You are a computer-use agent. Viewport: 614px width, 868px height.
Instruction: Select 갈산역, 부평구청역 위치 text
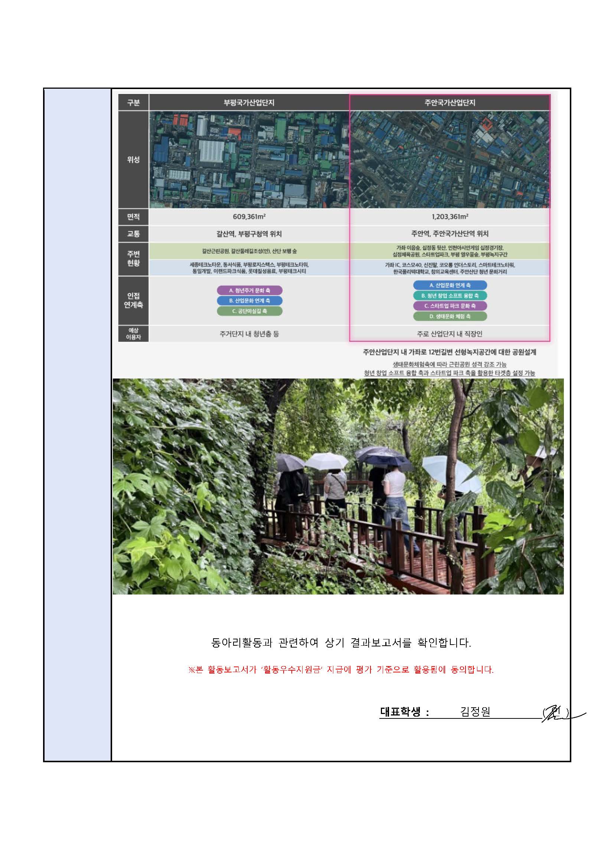pyautogui.click(x=249, y=234)
